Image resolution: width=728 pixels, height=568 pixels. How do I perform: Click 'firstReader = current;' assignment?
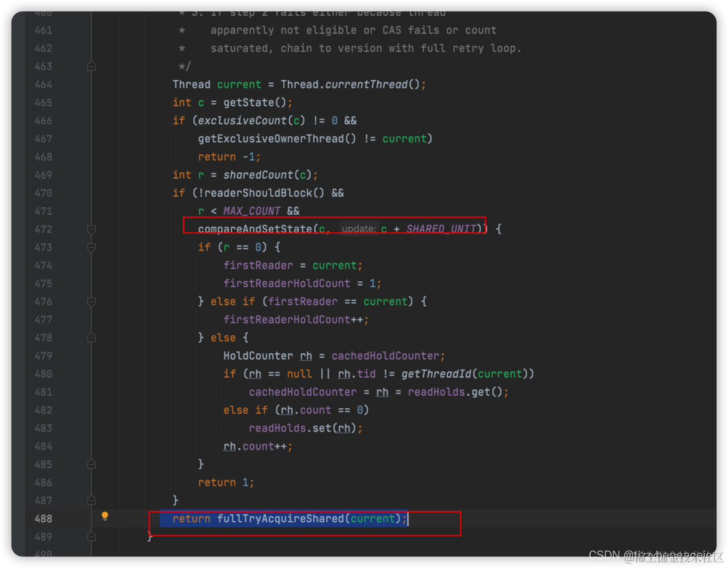(293, 265)
